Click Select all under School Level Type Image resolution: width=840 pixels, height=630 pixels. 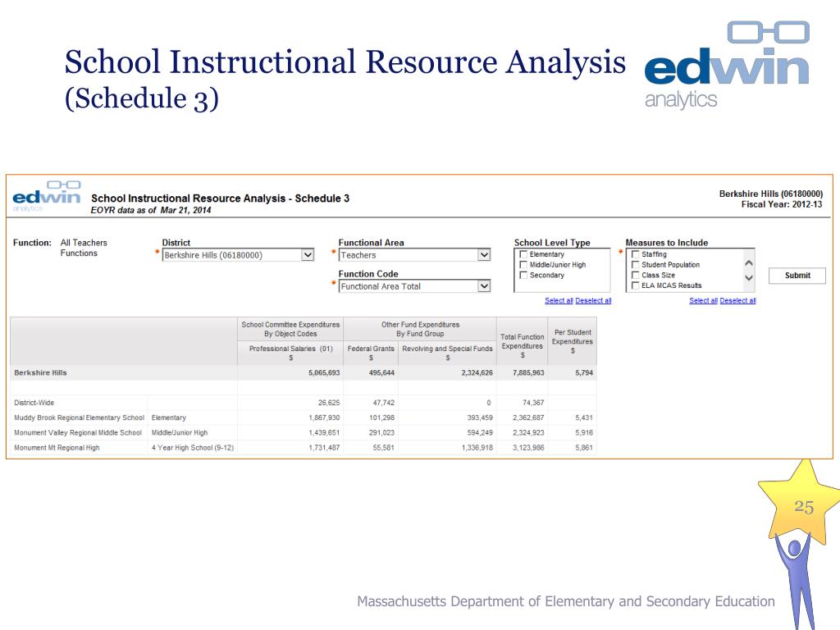559,300
